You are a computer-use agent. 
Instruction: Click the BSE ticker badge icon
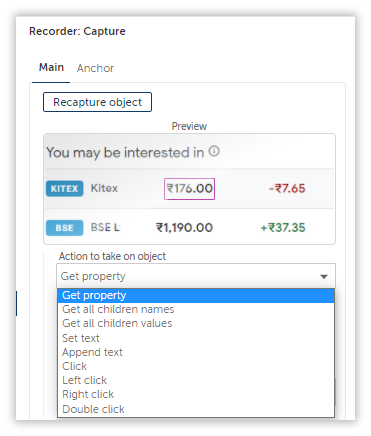65,228
